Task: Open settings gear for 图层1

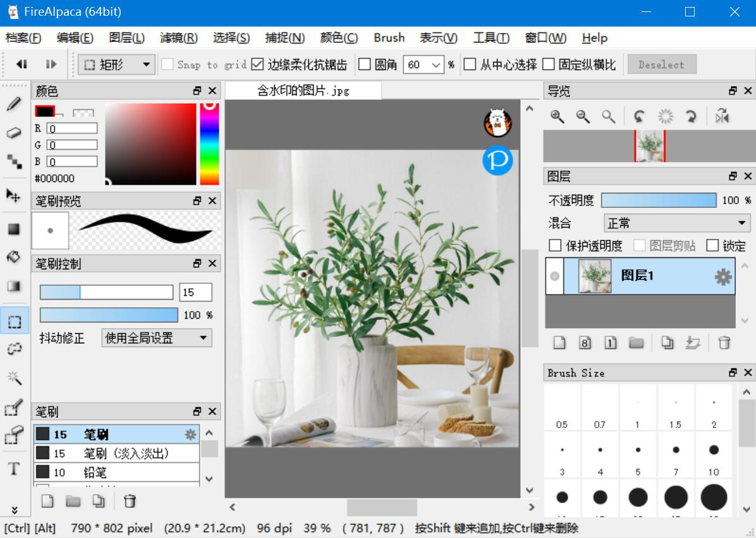Action: click(722, 276)
